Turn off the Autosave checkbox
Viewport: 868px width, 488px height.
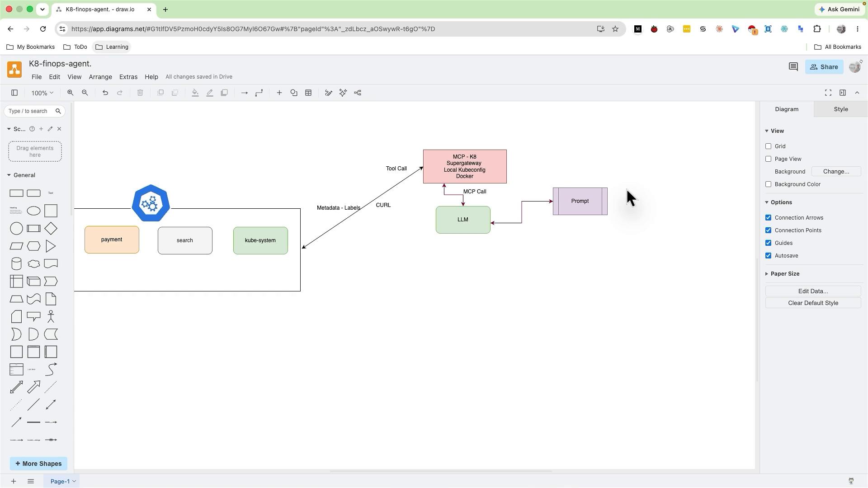(x=768, y=256)
